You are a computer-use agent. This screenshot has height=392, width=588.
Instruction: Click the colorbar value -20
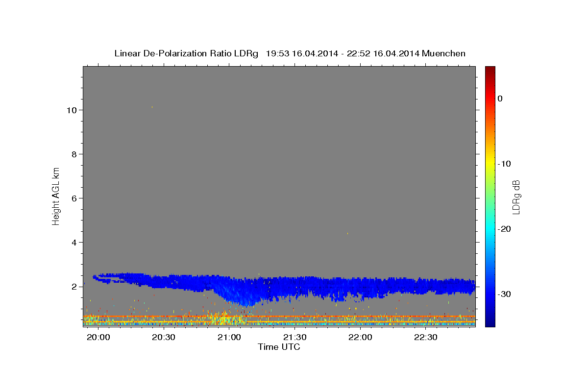click(x=504, y=229)
